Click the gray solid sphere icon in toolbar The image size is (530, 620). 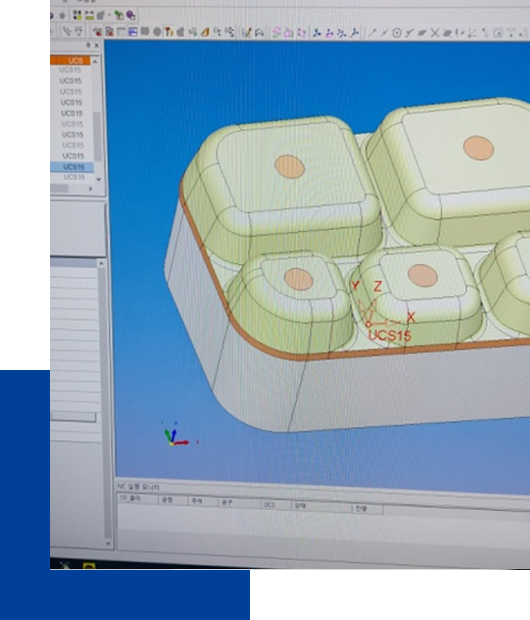(x=157, y=32)
